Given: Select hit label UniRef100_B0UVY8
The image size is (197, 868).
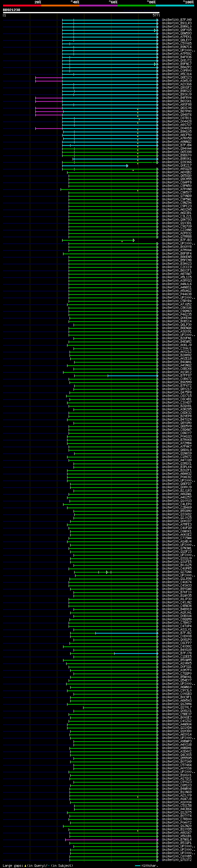Looking at the screenshot, I should (177, 247).
